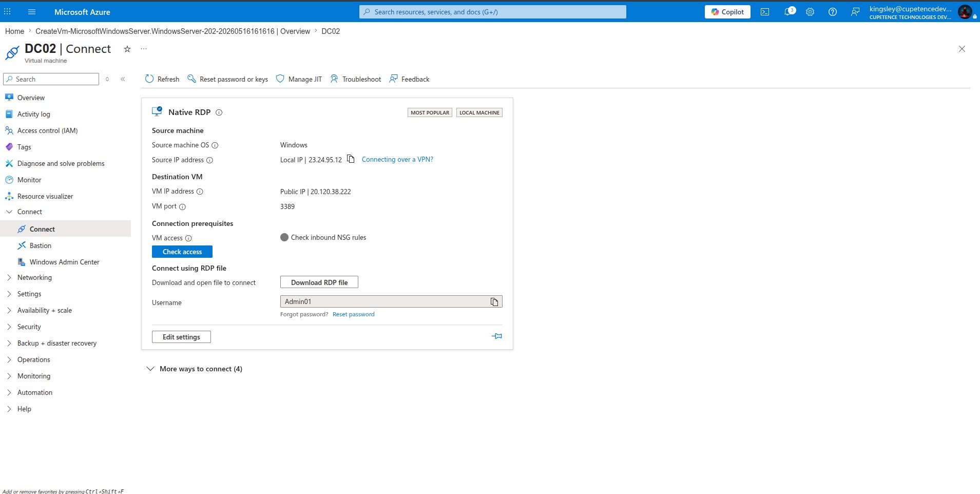
Task: Show info for Source IP address
Action: (x=209, y=160)
